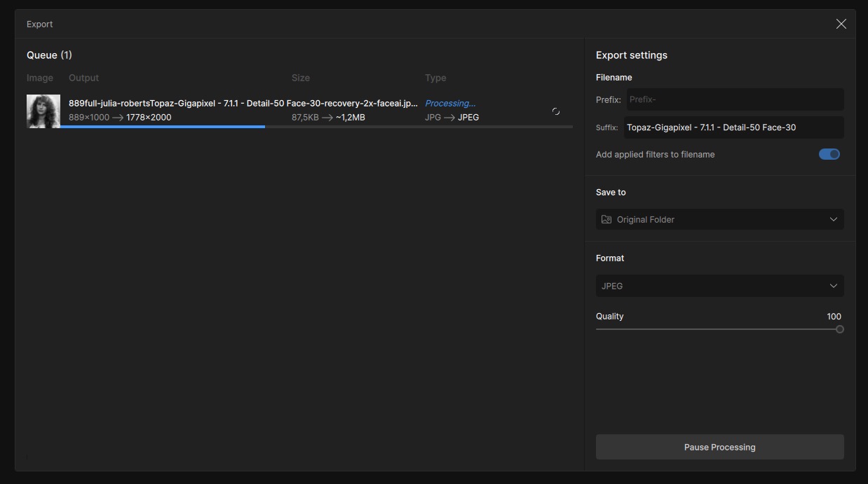Screen dimensions: 868x484
Task: Click into the Suffix input field
Action: pos(734,127)
